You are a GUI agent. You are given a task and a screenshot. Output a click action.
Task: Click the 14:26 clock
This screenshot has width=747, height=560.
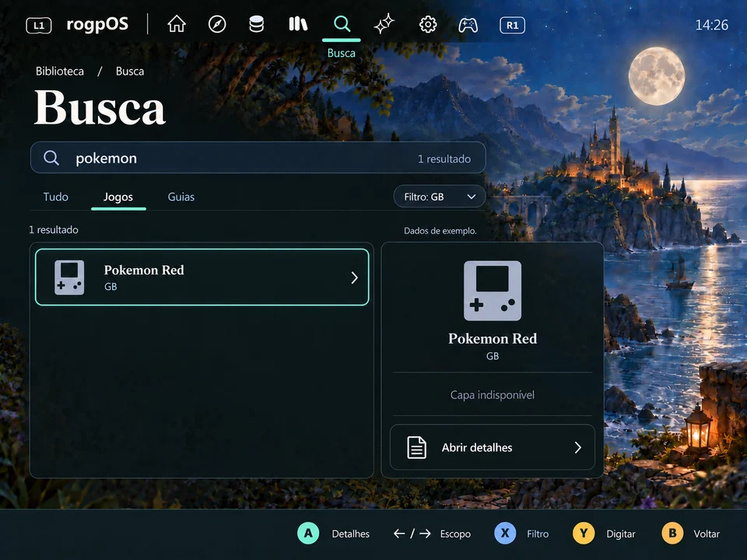coord(712,25)
